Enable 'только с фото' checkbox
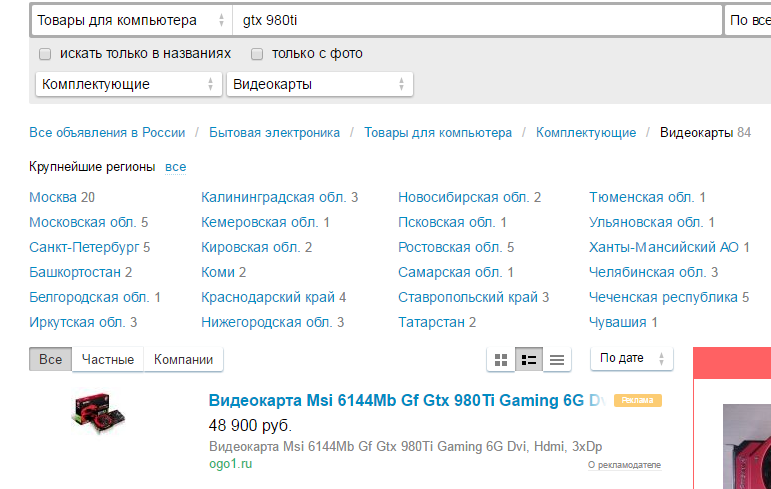771x489 pixels. coord(257,54)
